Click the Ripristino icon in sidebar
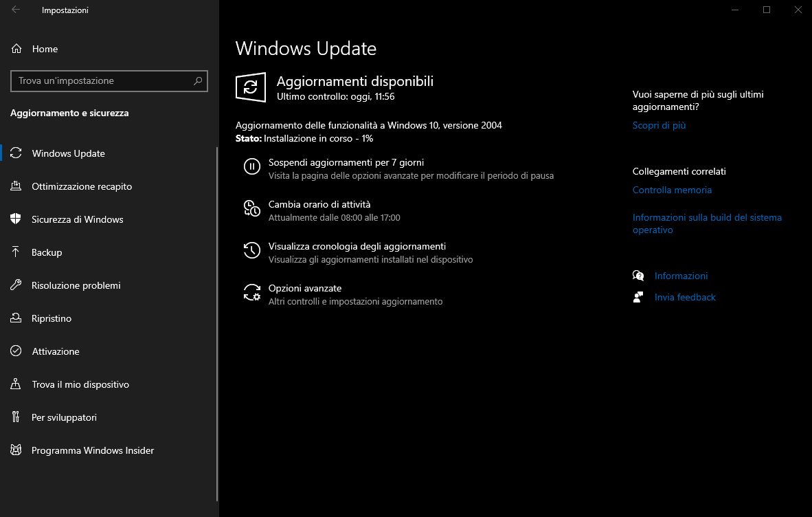This screenshot has width=812, height=517. click(x=16, y=318)
